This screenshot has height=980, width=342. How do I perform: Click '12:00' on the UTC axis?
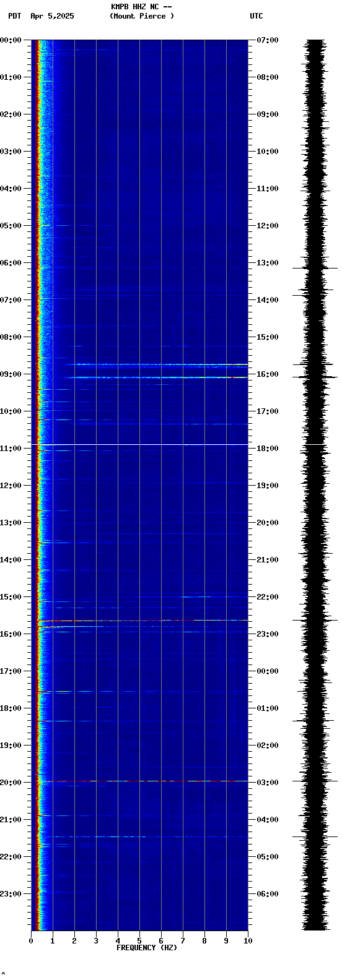point(268,226)
